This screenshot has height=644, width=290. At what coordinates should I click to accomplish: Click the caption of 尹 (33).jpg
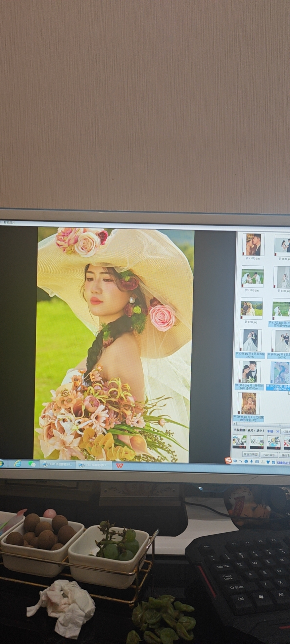click(x=250, y=355)
